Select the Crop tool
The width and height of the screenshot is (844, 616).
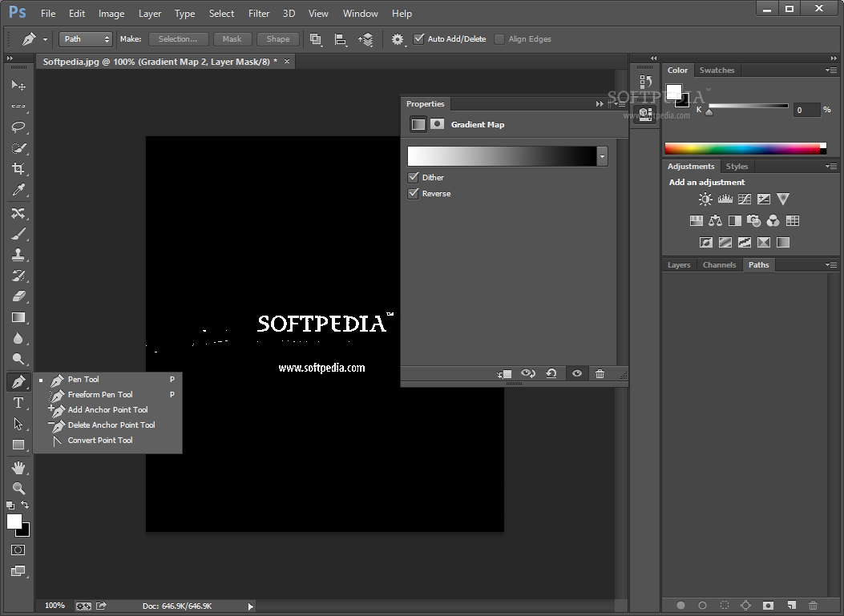click(x=18, y=169)
